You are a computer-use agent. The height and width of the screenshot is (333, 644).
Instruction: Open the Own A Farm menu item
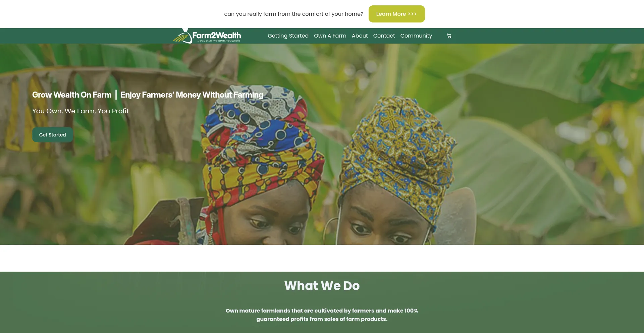tap(330, 36)
